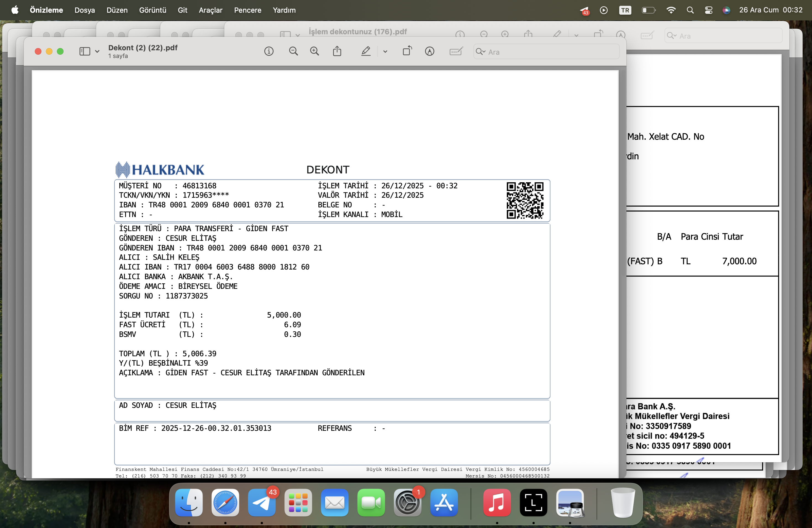This screenshot has height=528, width=812.
Task: Zoom out of the Dekont PDF
Action: [293, 52]
